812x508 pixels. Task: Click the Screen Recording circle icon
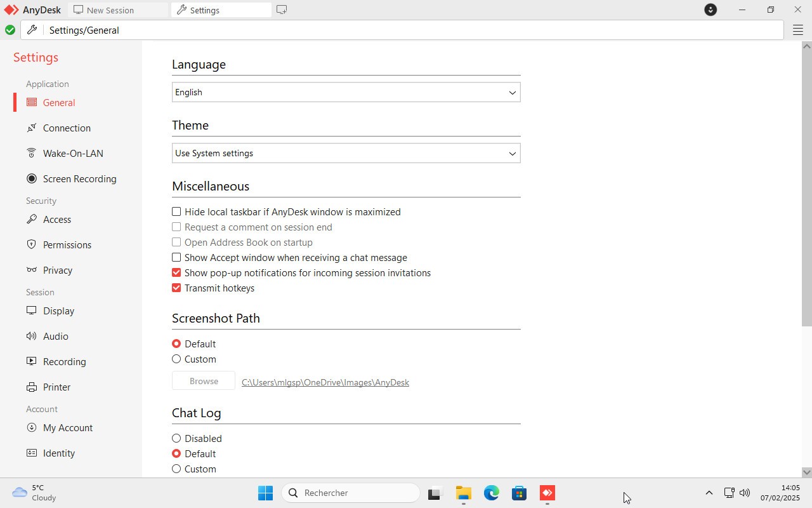coord(32,178)
